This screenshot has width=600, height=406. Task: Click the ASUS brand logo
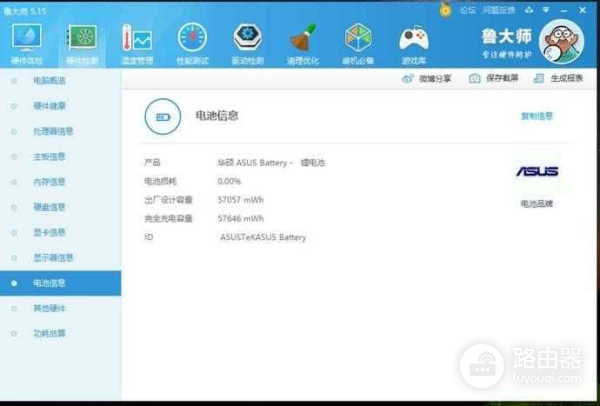tap(537, 171)
